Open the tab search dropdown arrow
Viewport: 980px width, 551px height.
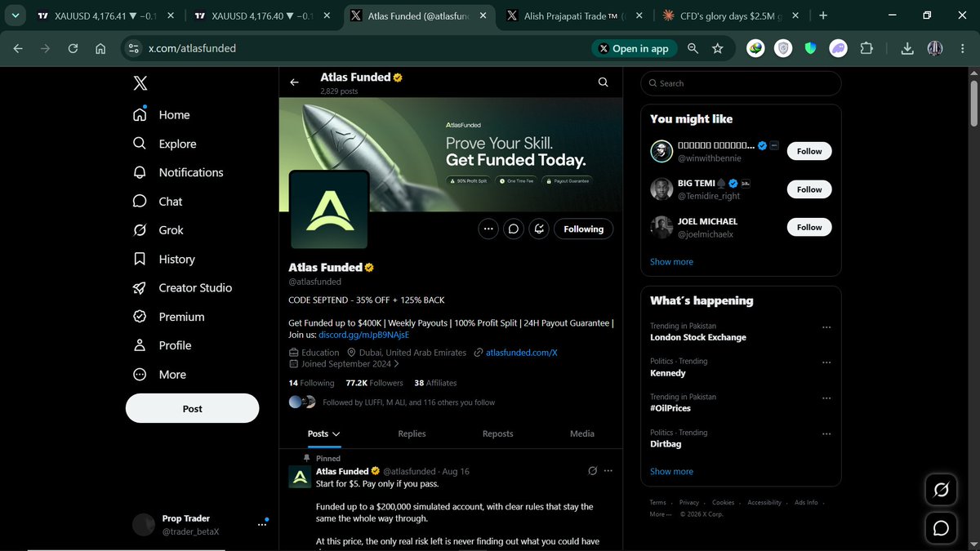(x=16, y=16)
